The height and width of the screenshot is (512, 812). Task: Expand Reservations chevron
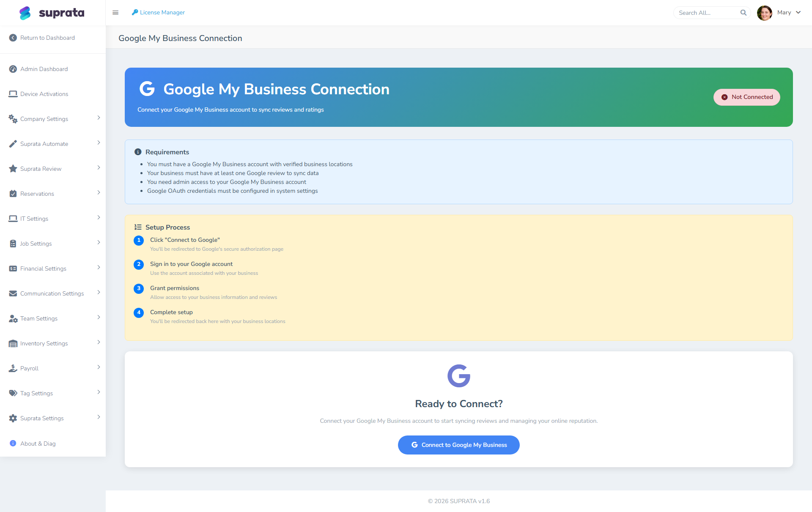tap(99, 192)
